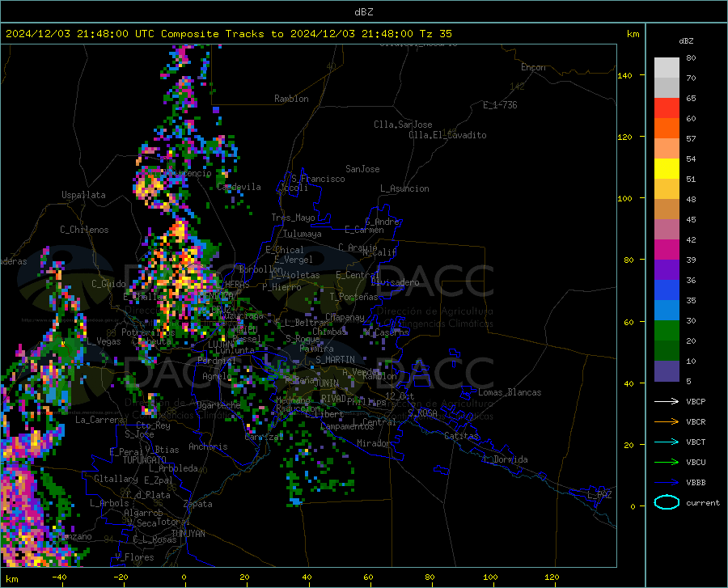
Task: Click the 'Ramblon' label near the top
Action: [x=291, y=99]
